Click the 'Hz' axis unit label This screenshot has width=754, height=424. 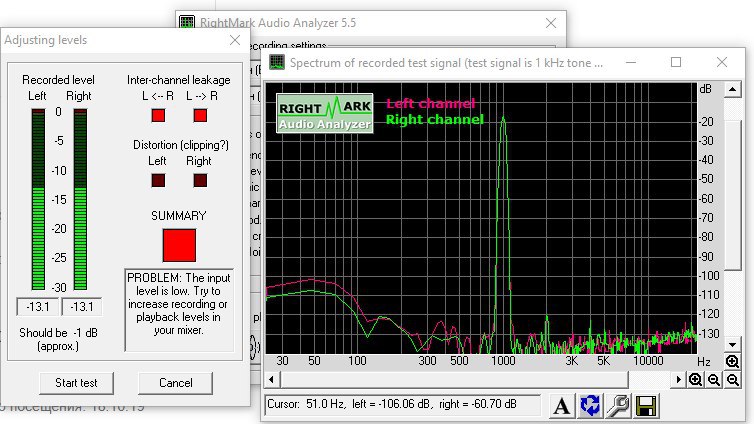[704, 362]
